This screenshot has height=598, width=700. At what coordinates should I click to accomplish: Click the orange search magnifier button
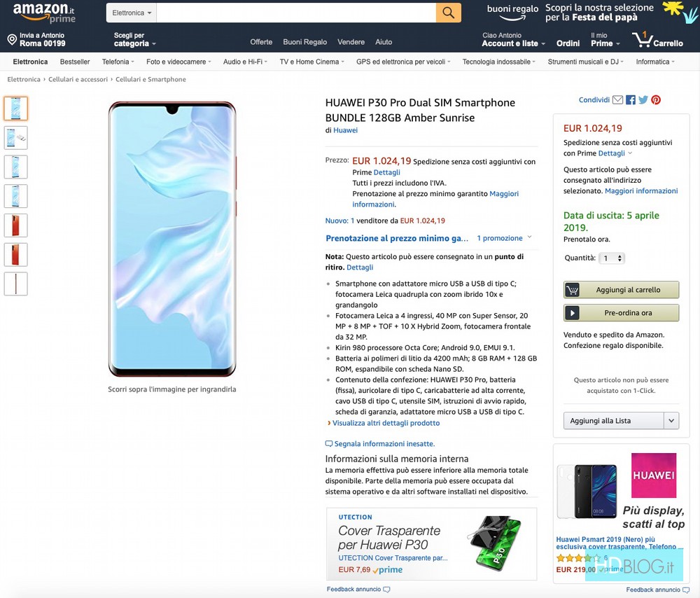(x=449, y=13)
